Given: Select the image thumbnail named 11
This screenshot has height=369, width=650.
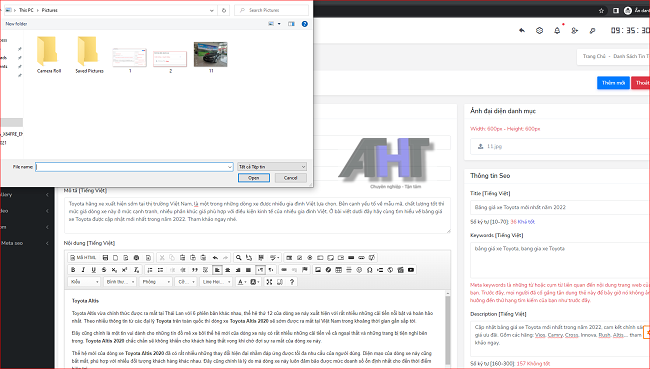Looking at the screenshot, I should click(x=211, y=57).
